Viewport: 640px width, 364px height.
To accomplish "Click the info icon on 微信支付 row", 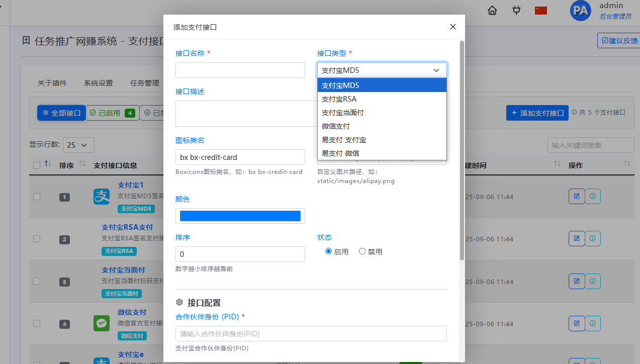I will pos(592,323).
